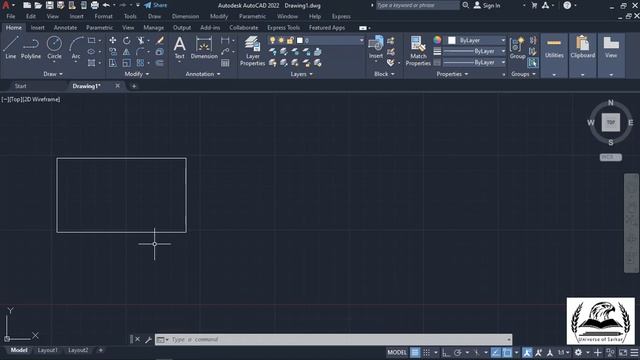Screen dimensions: 640x360
Task: Click the Save icon in quick access toolbar
Action: point(49,5)
